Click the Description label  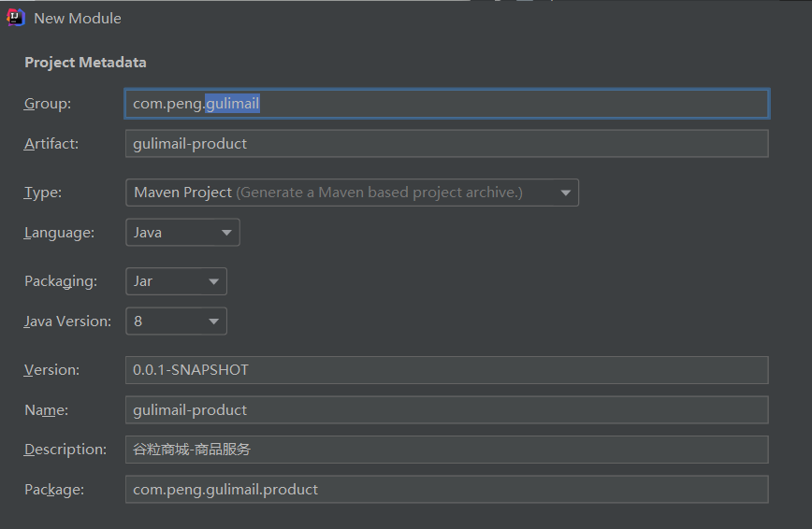(65, 450)
